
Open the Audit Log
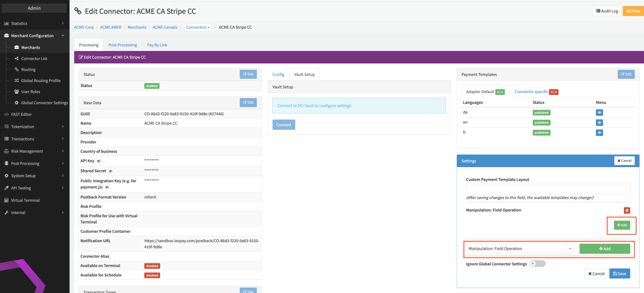tap(607, 11)
